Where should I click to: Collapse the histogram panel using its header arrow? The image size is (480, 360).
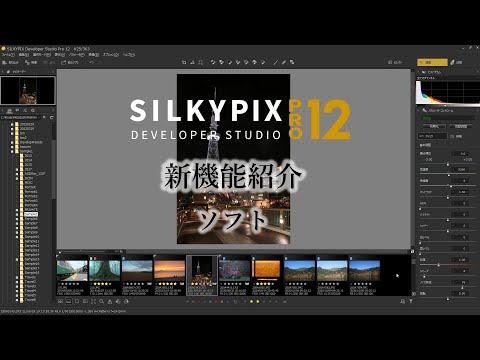pos(419,72)
